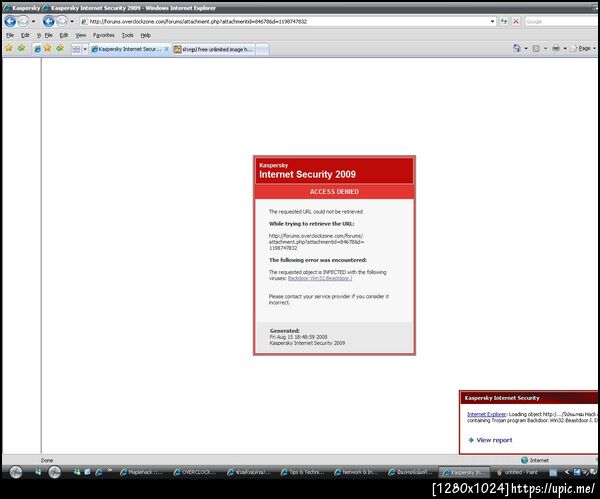Close the Kaspersky Internet Security tab

pos(166,49)
